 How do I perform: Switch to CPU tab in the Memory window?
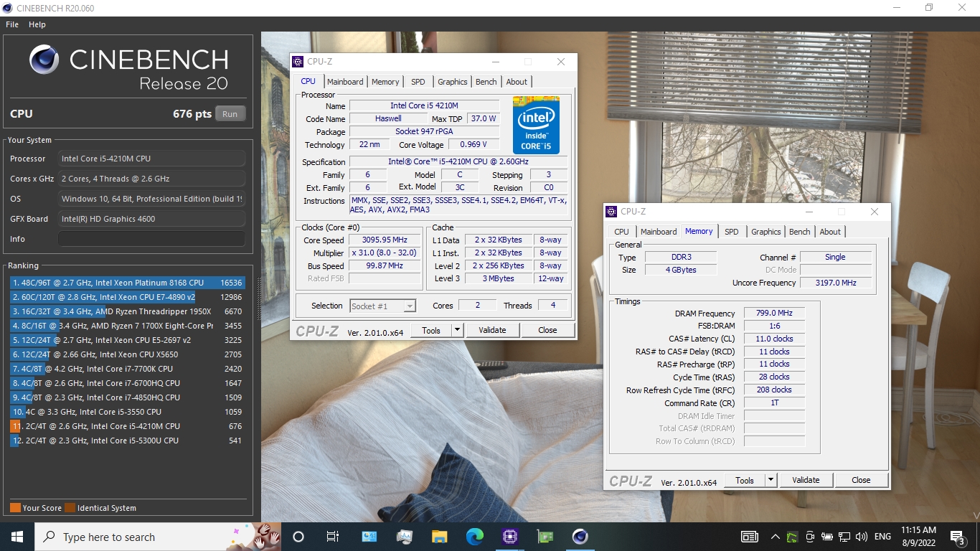tap(621, 232)
